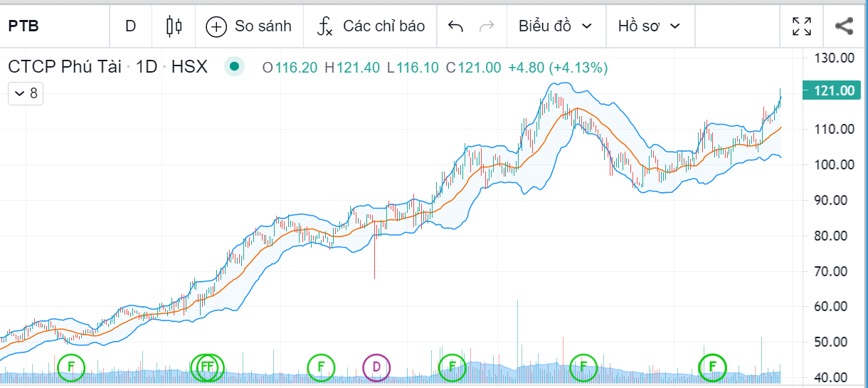The image size is (868, 388).
Task: Select the leftmost green F marker
Action: tap(70, 367)
